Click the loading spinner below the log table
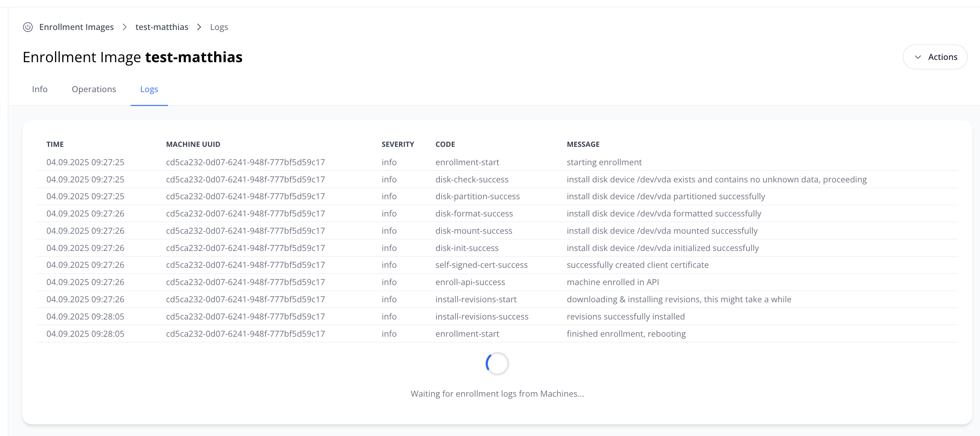This screenshot has height=436, width=980. click(497, 363)
